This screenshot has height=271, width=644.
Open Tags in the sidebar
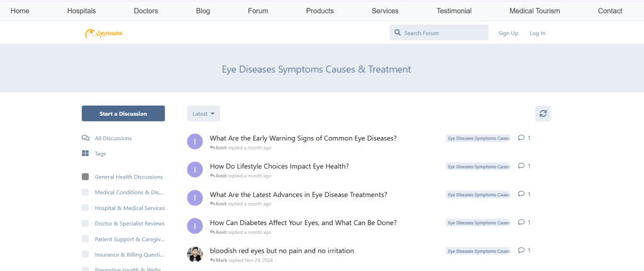click(100, 154)
